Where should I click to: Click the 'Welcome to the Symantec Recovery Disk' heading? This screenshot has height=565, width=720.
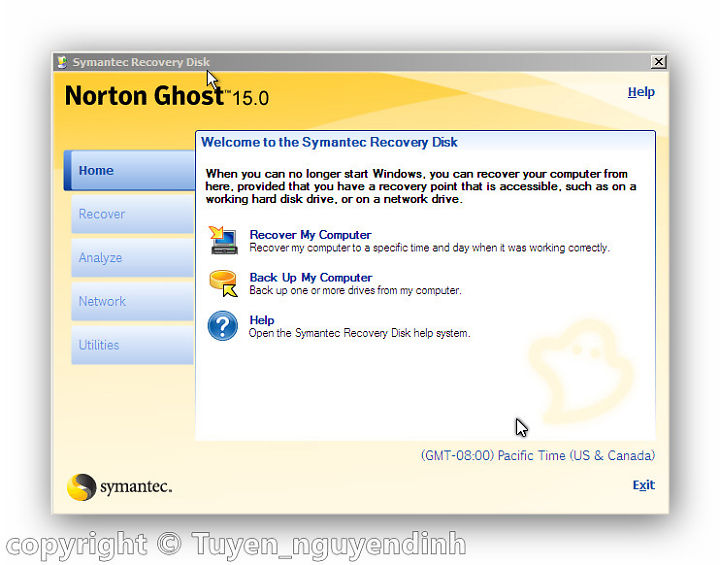pyautogui.click(x=329, y=142)
